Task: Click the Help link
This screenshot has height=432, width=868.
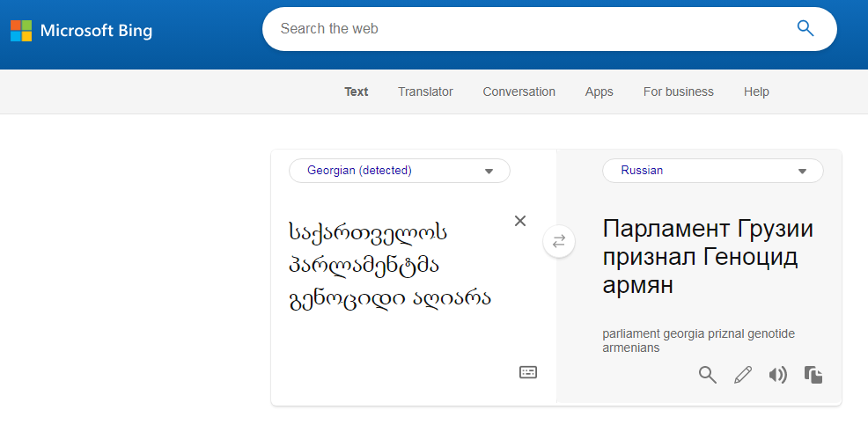Action: (x=756, y=92)
